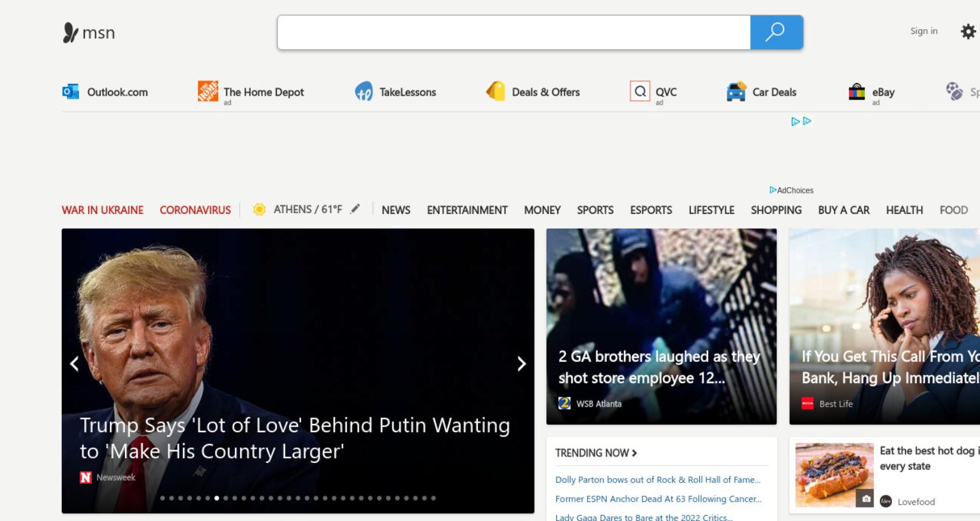Screen dimensions: 980x521
Task: Open hot dog thumbnail image
Action: (x=835, y=475)
